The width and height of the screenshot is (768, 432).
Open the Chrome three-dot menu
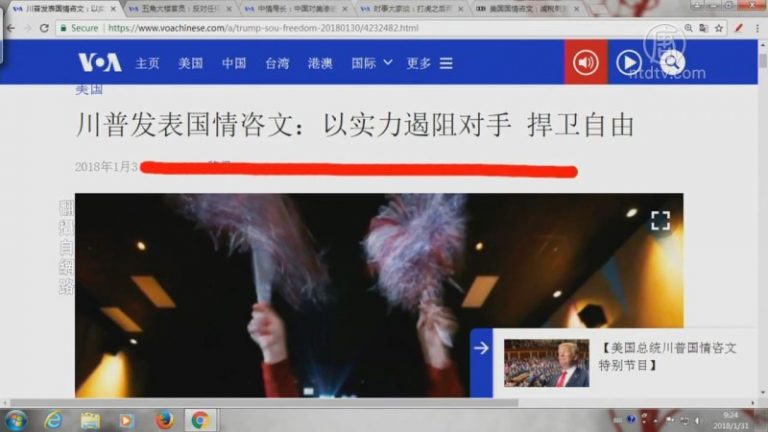coord(757,28)
